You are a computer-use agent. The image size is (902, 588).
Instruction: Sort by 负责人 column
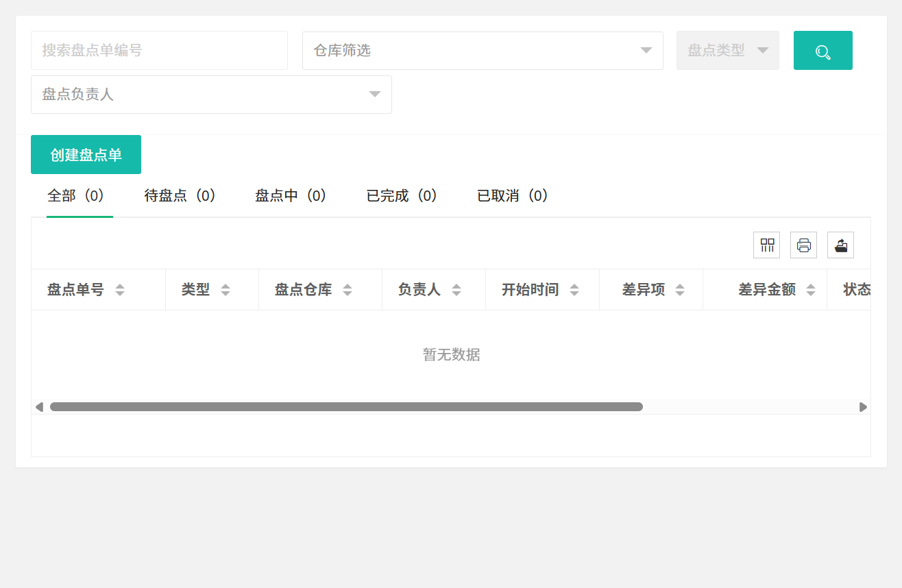pyautogui.click(x=456, y=290)
